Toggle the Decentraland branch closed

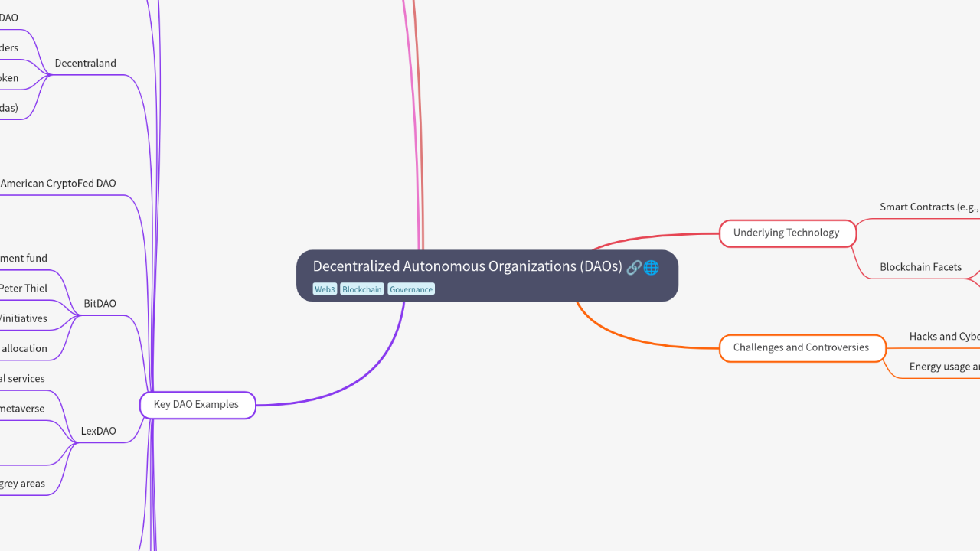85,63
